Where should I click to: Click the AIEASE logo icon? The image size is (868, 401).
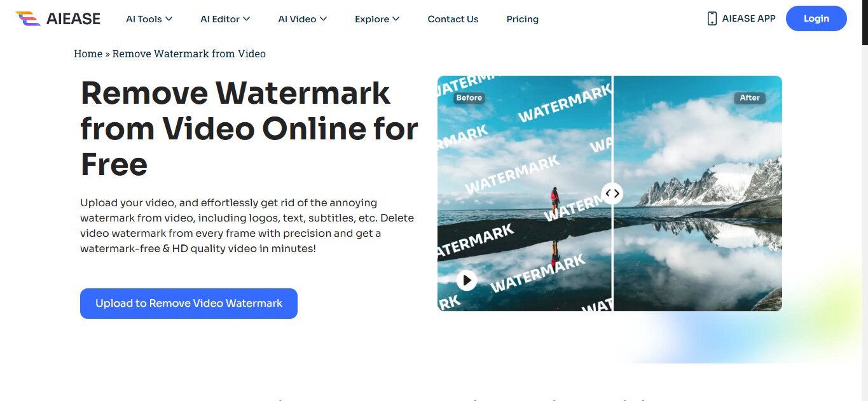point(28,18)
